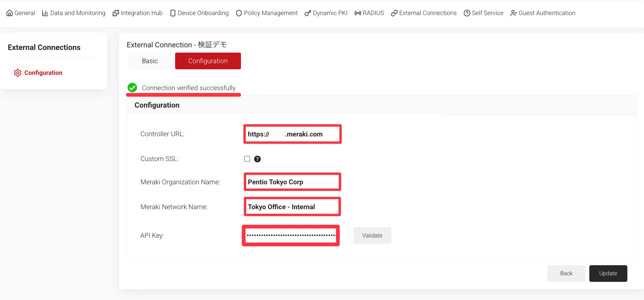Click the Integration Hub puzzle icon
644x300 pixels.
115,13
